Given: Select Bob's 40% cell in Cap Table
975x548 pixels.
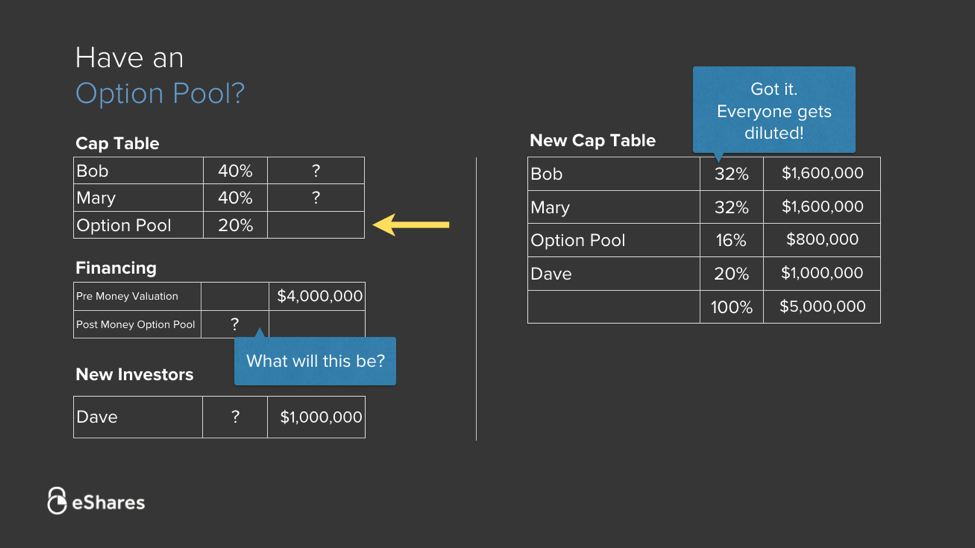Looking at the screenshot, I should 235,171.
